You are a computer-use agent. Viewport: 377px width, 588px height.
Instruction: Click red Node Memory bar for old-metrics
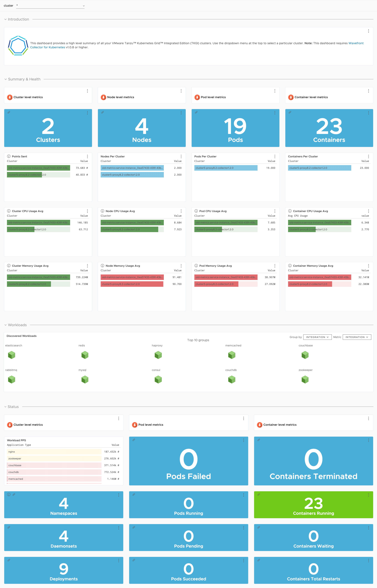[x=132, y=277]
